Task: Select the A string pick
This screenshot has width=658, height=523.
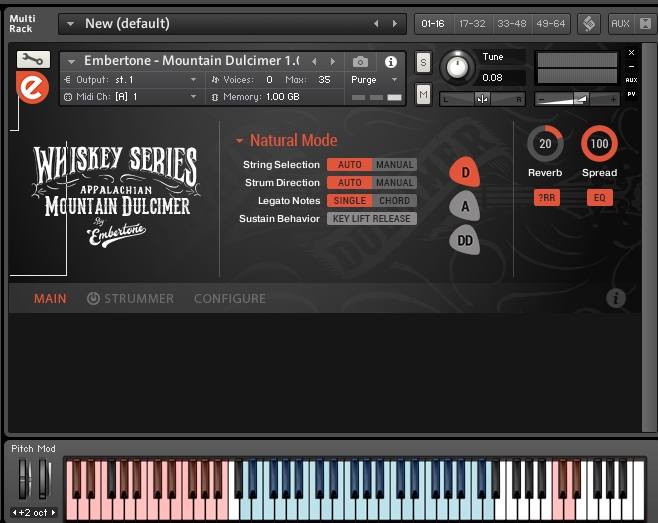Action: tap(465, 206)
